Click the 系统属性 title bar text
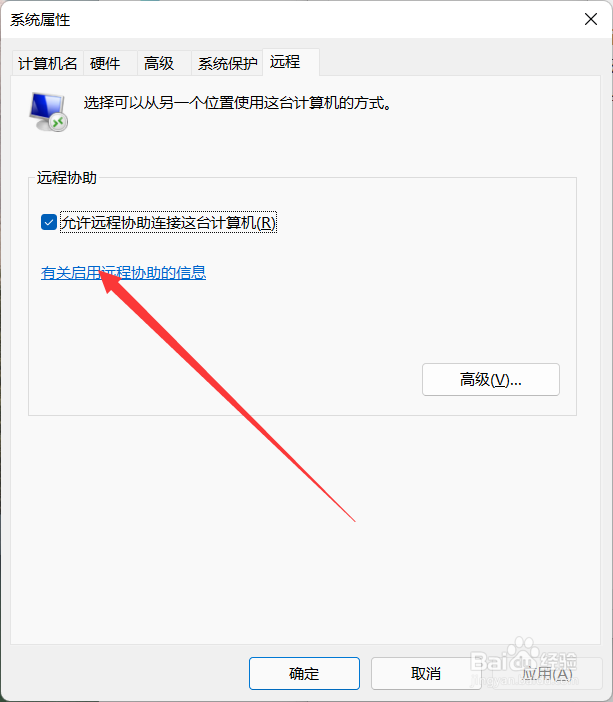Viewport: 613px width, 702px height. 40,20
